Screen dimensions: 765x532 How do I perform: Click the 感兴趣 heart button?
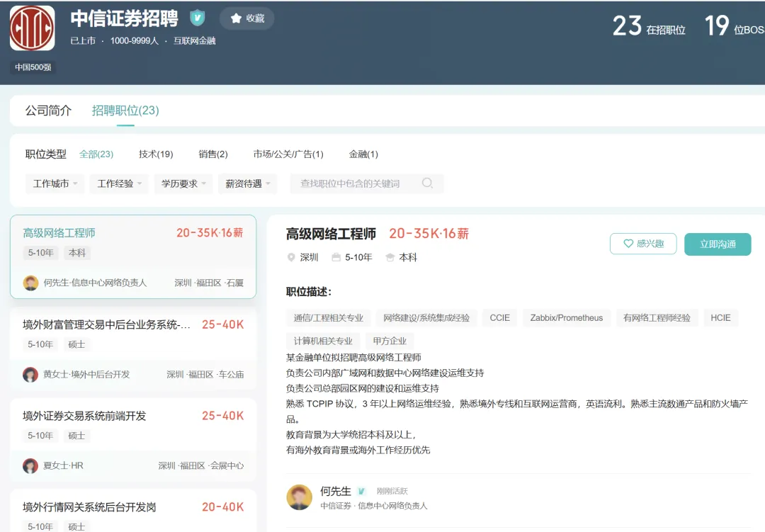pyautogui.click(x=643, y=244)
